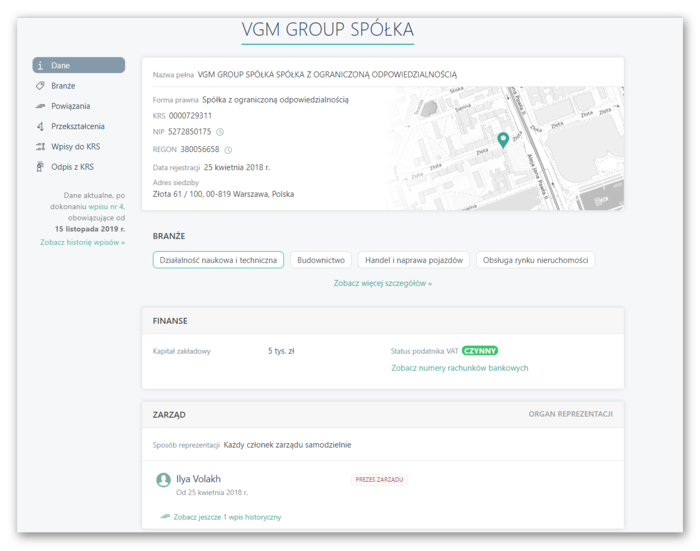
Task: Click the tag icon beside Branże
Action: [x=41, y=86]
